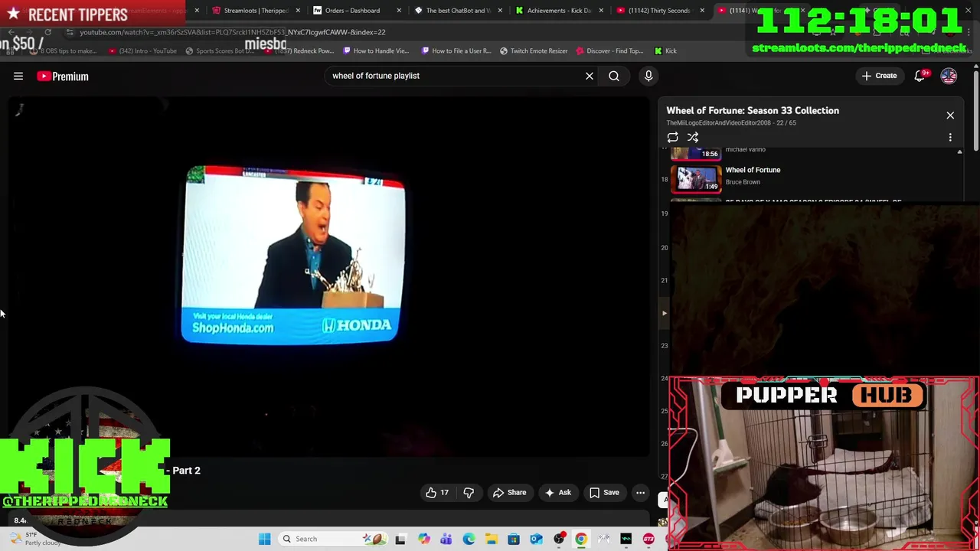Launch Copilot from the taskbar
This screenshot has height=551, width=980.
(x=423, y=539)
